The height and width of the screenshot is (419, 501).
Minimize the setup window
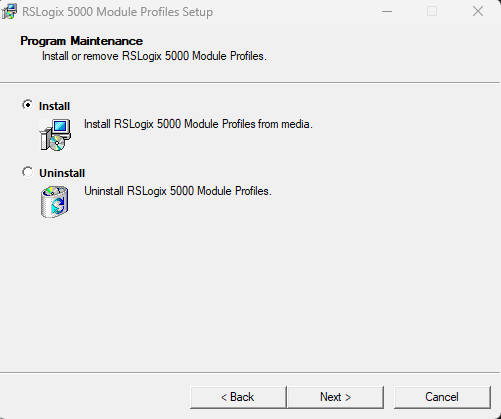pyautogui.click(x=387, y=11)
